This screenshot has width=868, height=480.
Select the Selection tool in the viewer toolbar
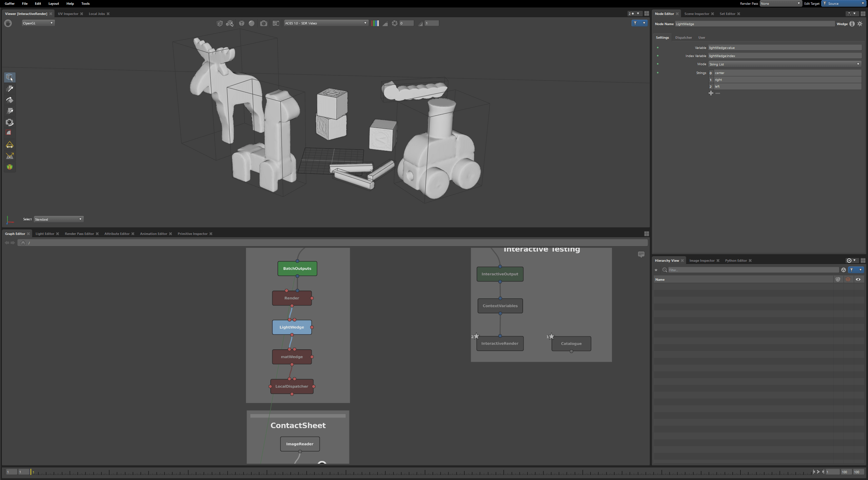click(x=9, y=77)
